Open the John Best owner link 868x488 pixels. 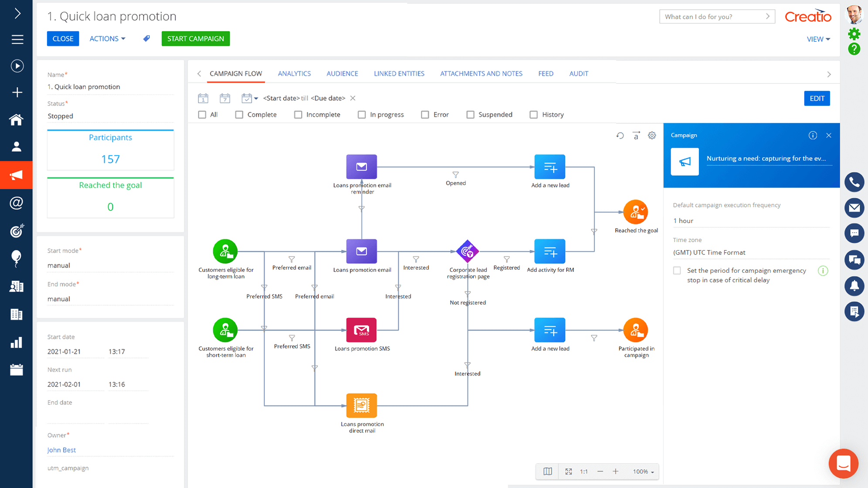pyautogui.click(x=61, y=450)
